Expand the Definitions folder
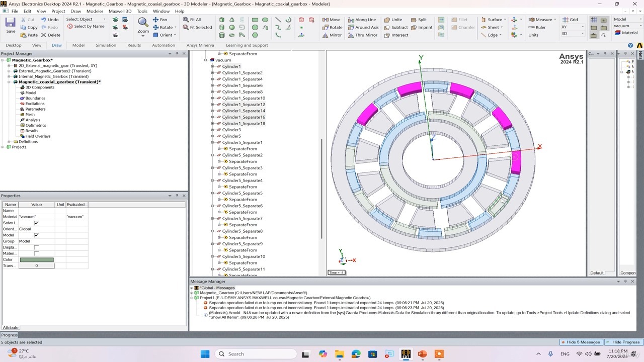The image size is (644, 362). pyautogui.click(x=9, y=142)
